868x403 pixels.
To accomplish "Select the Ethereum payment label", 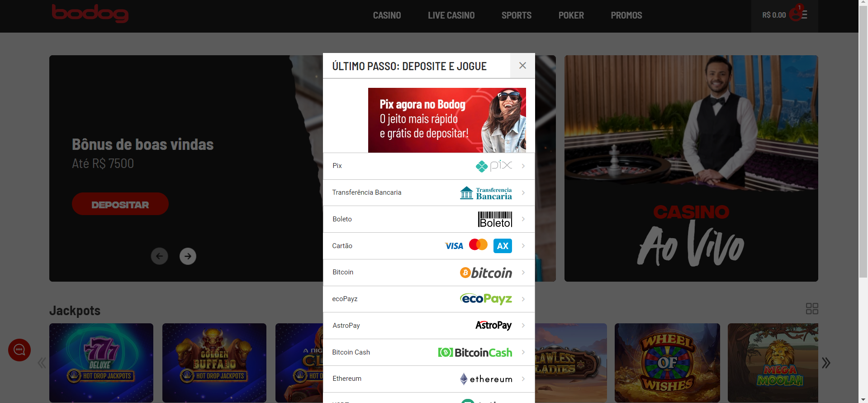I will pyautogui.click(x=347, y=379).
